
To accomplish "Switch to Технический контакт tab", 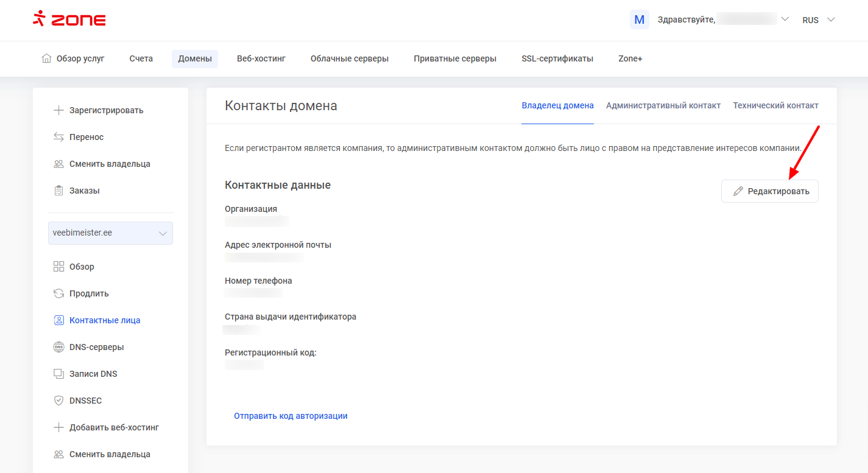I will point(775,105).
